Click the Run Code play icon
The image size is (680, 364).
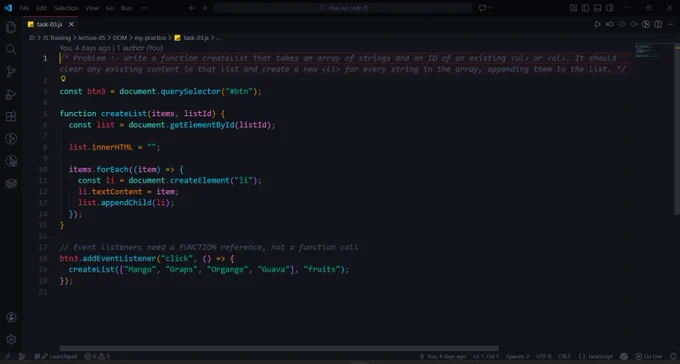(x=597, y=24)
